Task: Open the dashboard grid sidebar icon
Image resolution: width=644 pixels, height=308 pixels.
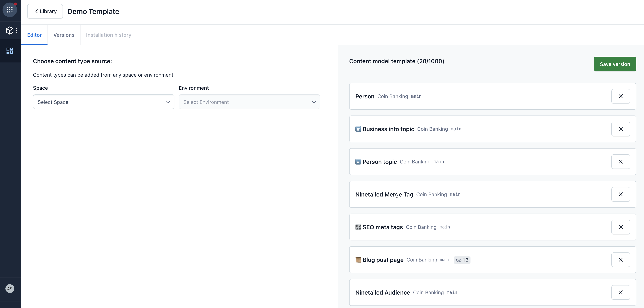Action: point(10,51)
